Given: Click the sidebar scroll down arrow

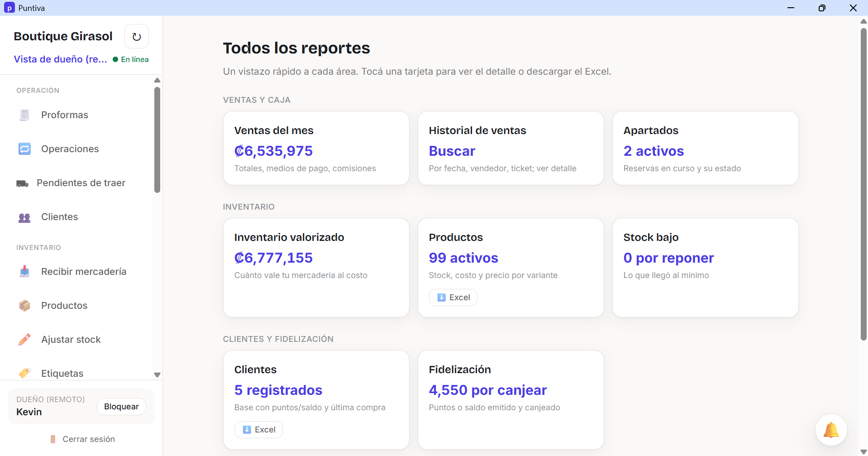Looking at the screenshot, I should (x=157, y=375).
